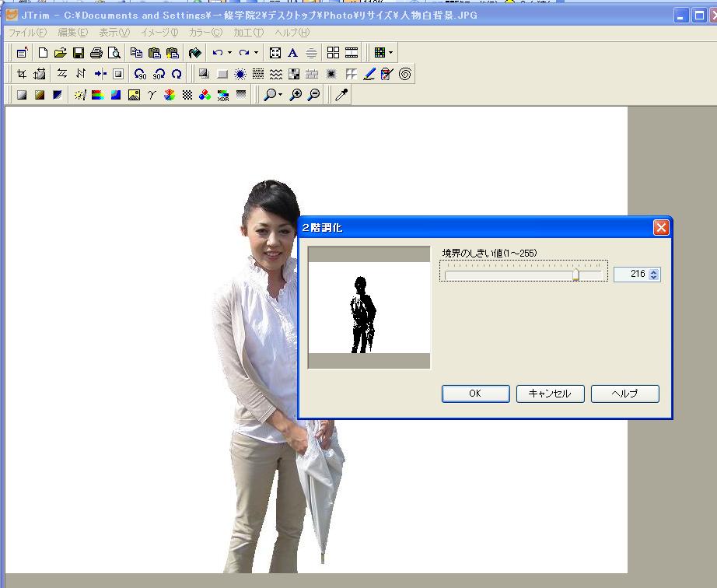Click the flip horizontal mirror icon
Viewport: 717px width, 588px height.
[61, 74]
